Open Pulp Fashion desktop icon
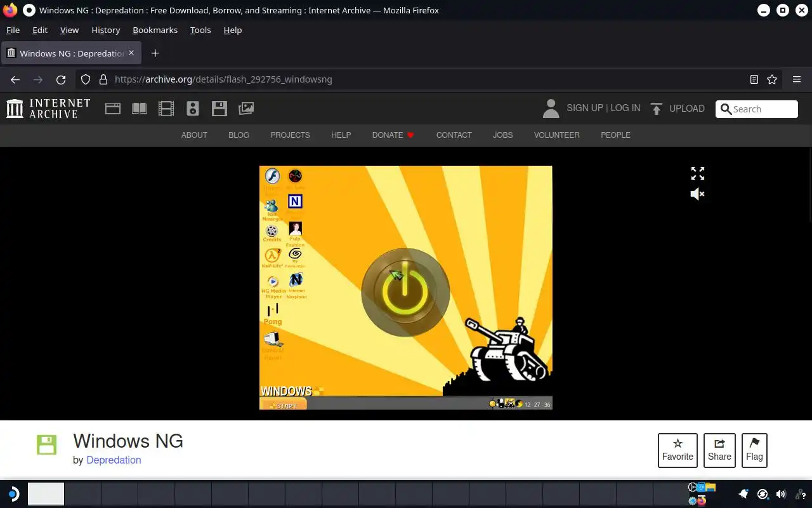Screen dimensions: 812x508 (295, 234)
